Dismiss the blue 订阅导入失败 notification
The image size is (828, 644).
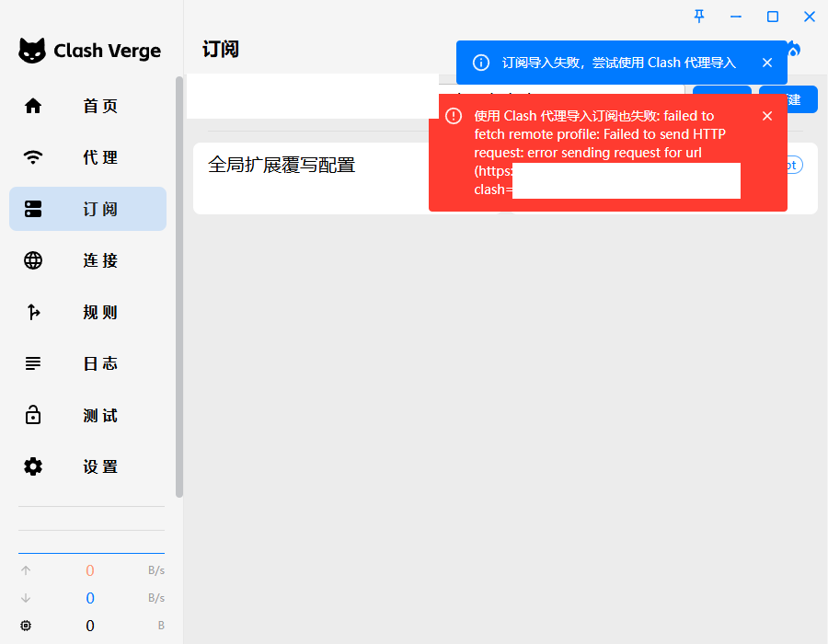(767, 63)
